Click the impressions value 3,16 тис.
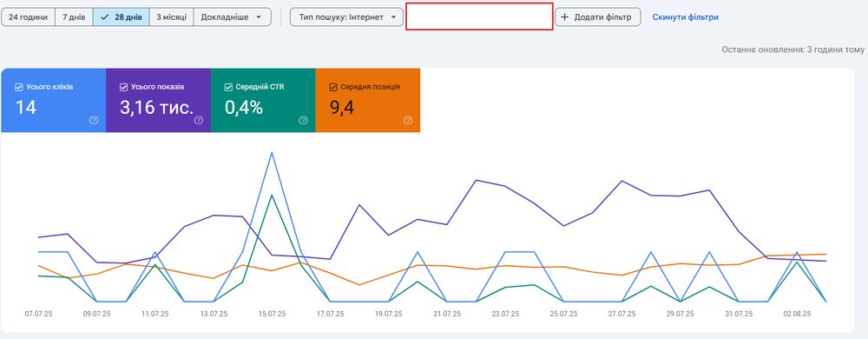 [x=156, y=108]
